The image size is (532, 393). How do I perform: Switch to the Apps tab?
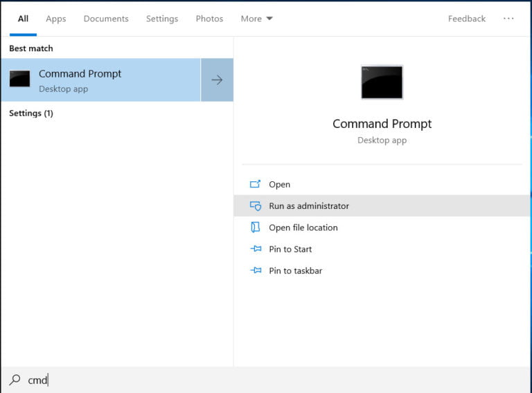(56, 19)
